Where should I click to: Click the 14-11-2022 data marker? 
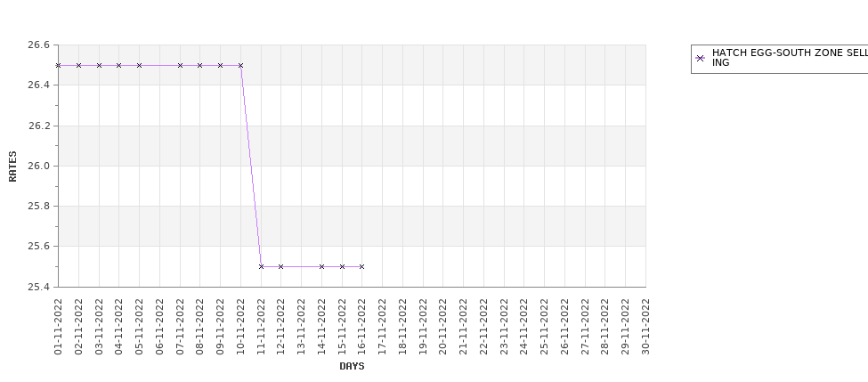[321, 267]
